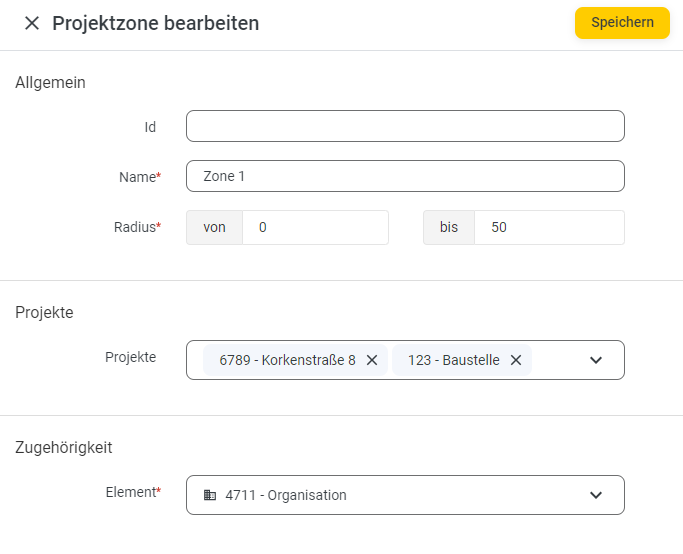The width and height of the screenshot is (683, 554).
Task: Focus the Id input field
Action: click(405, 126)
